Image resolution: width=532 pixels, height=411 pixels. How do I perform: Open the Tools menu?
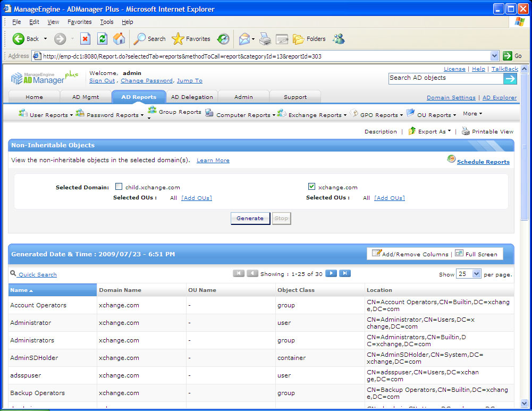106,22
